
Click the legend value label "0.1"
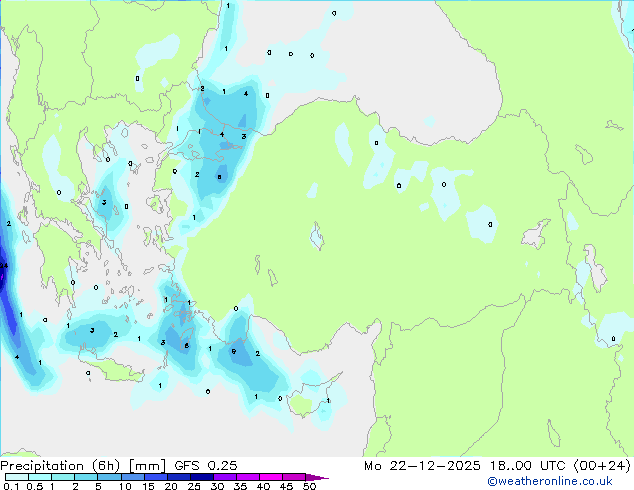click(x=11, y=486)
